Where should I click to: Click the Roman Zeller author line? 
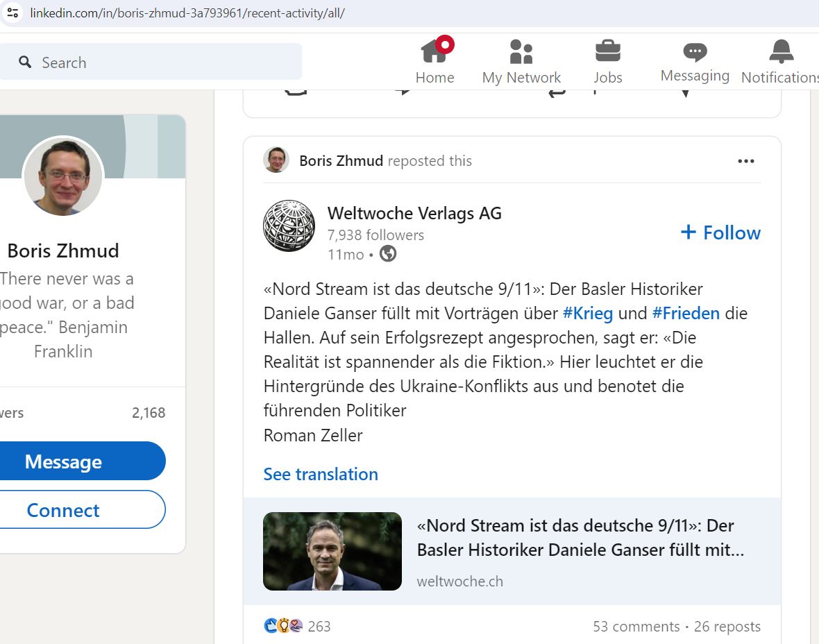pos(313,435)
